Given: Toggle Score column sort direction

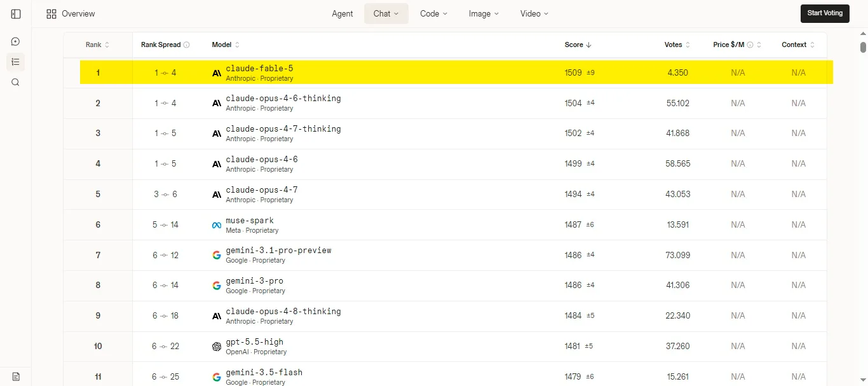Looking at the screenshot, I should (x=578, y=45).
